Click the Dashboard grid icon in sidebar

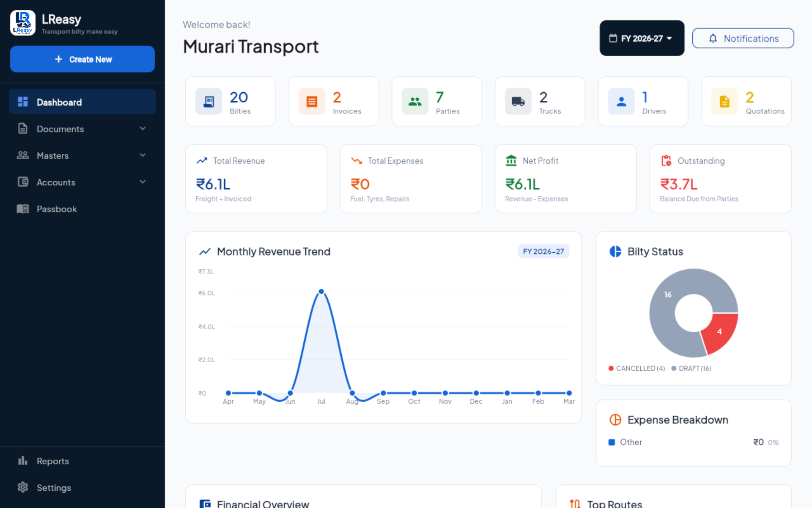23,102
